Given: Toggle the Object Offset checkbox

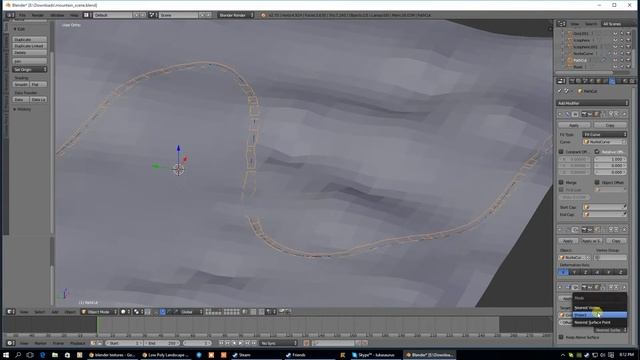Looking at the screenshot, I should (x=597, y=182).
